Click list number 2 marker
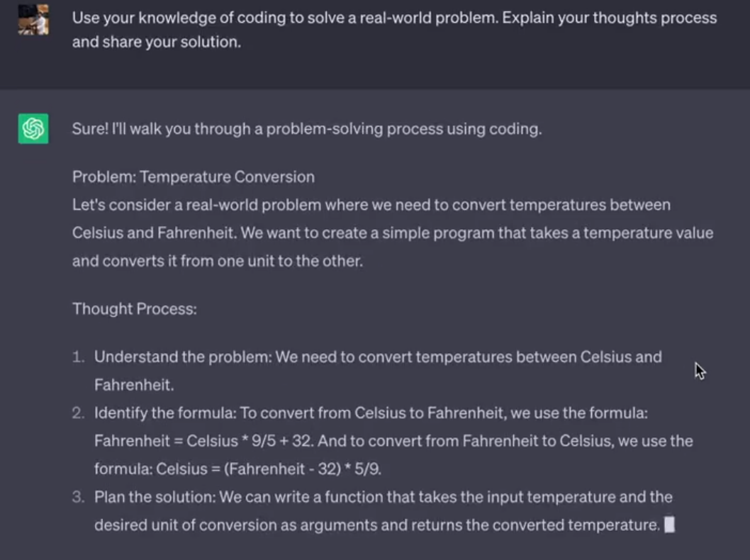This screenshot has height=560, width=750. point(79,413)
